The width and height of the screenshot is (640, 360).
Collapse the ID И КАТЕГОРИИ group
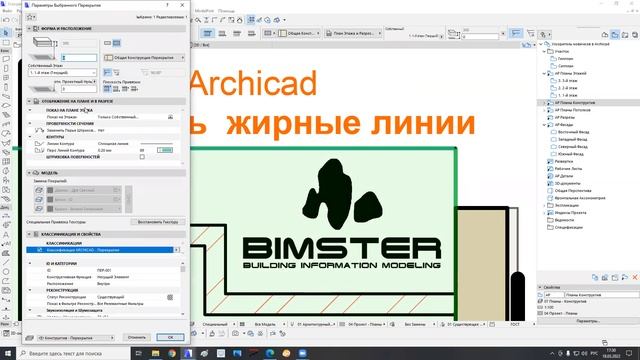point(30,264)
